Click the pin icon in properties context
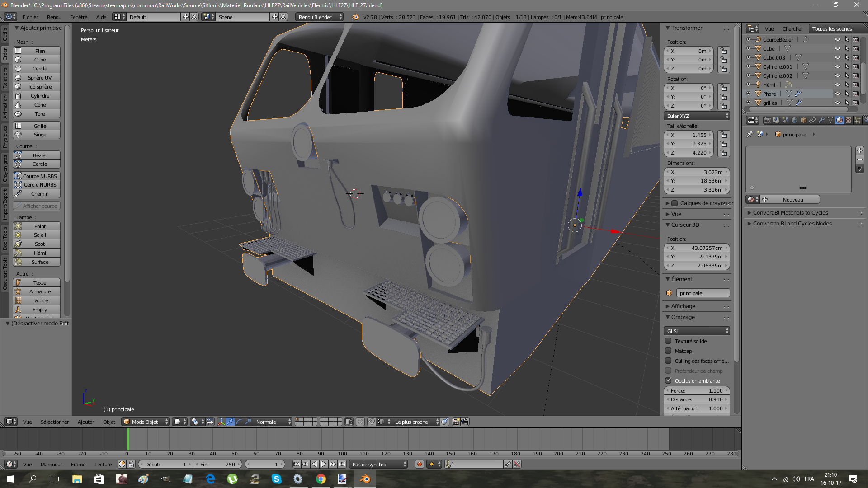 point(750,134)
